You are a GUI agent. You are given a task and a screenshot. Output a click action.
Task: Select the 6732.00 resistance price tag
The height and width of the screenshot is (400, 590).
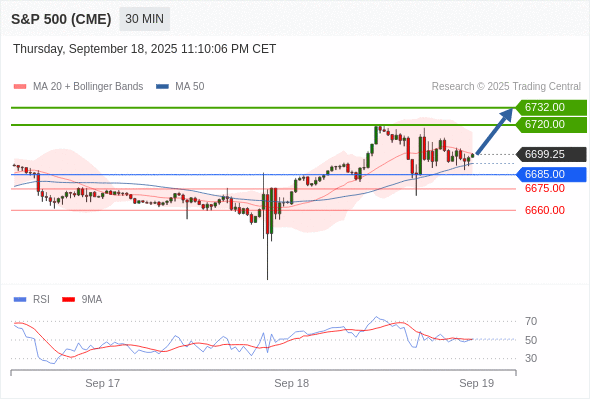pos(551,108)
